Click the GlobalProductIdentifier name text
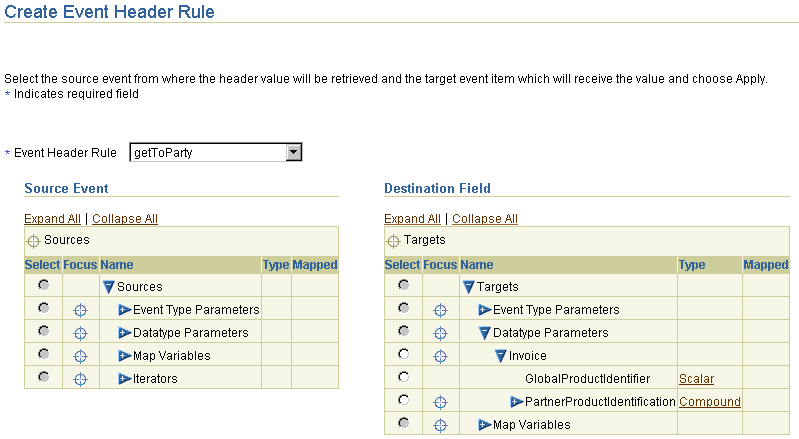Image resolution: width=799 pixels, height=439 pixels. [x=588, y=379]
